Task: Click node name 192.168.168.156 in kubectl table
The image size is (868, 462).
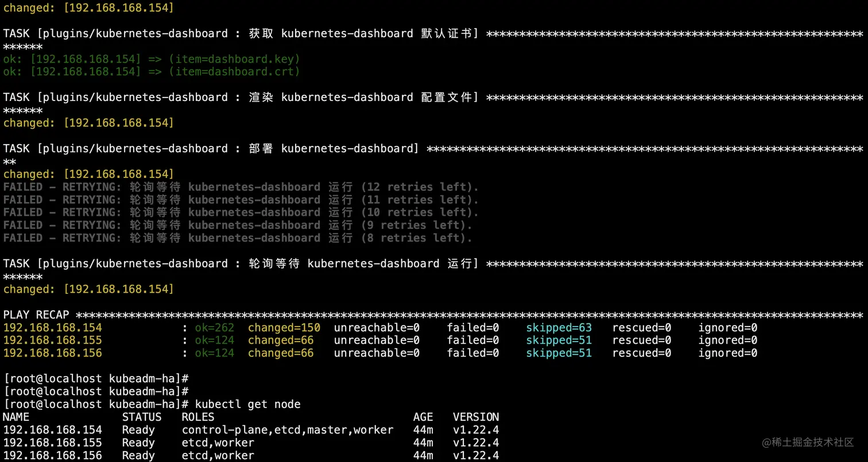Action: [53, 455]
